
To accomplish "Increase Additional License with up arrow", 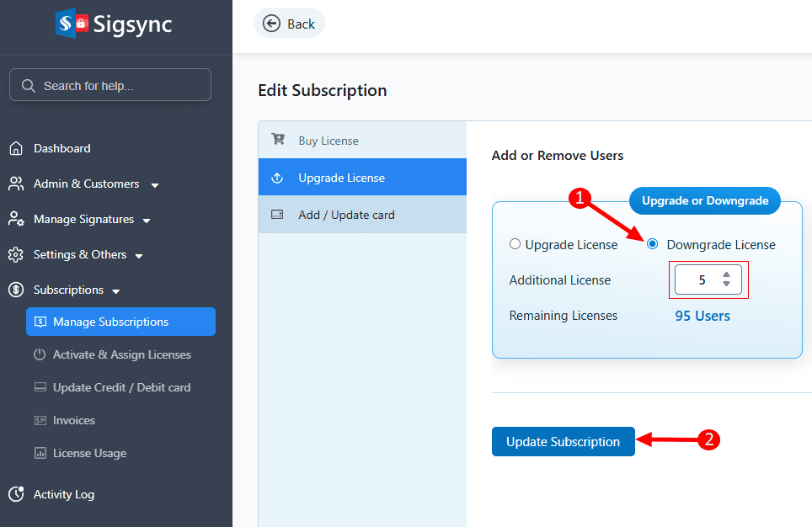I will tap(726, 274).
